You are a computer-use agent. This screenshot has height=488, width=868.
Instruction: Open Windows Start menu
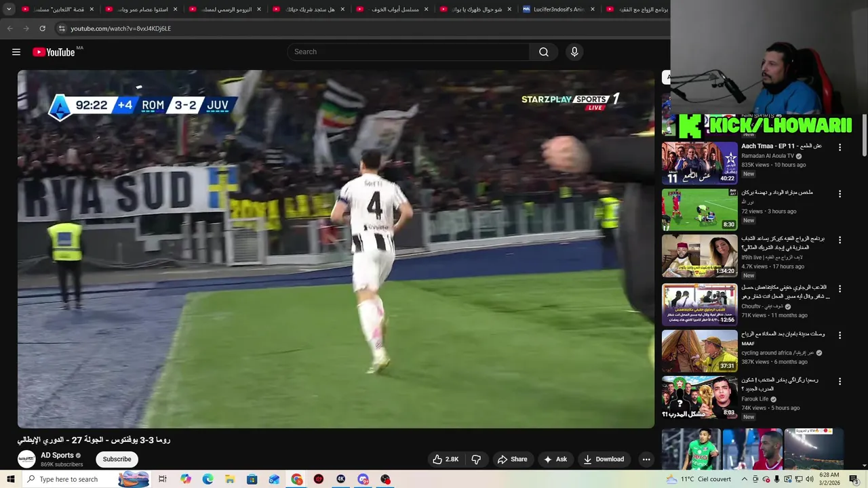pos(10,479)
